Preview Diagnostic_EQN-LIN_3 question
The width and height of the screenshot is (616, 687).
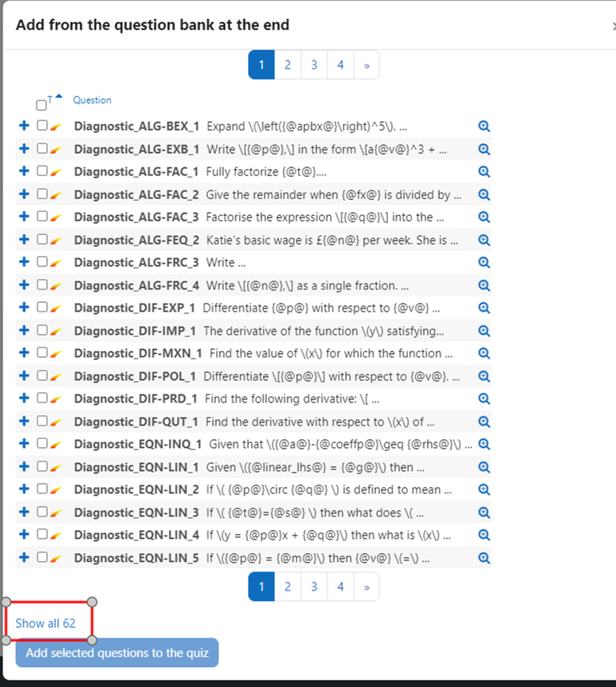point(484,512)
